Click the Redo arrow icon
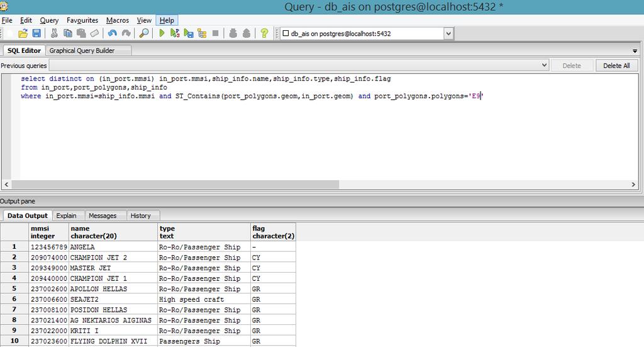644x347 pixels. [126, 33]
